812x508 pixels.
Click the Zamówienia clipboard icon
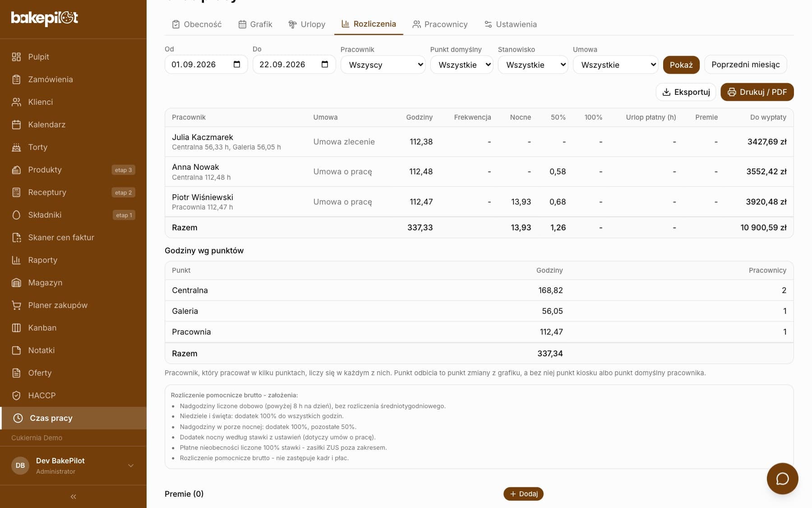pyautogui.click(x=16, y=79)
